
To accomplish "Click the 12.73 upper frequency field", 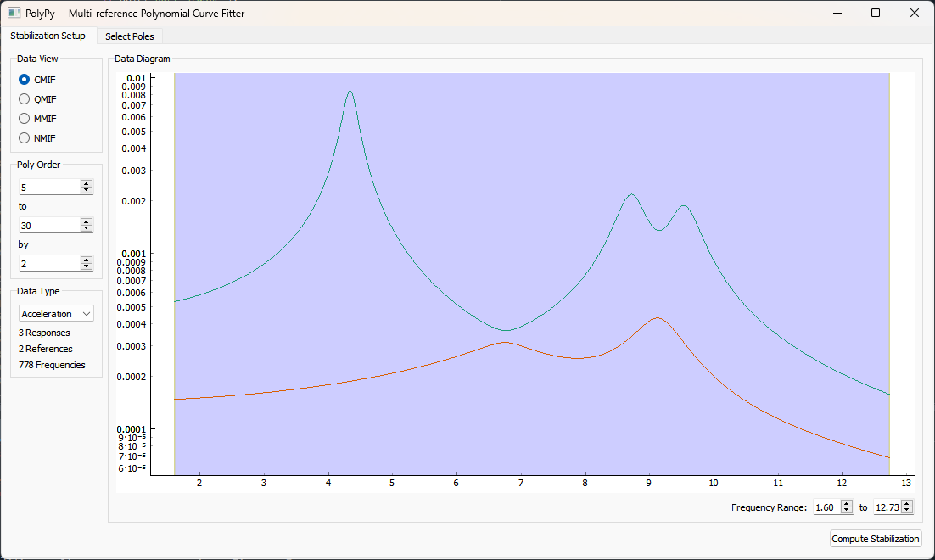I will (887, 507).
